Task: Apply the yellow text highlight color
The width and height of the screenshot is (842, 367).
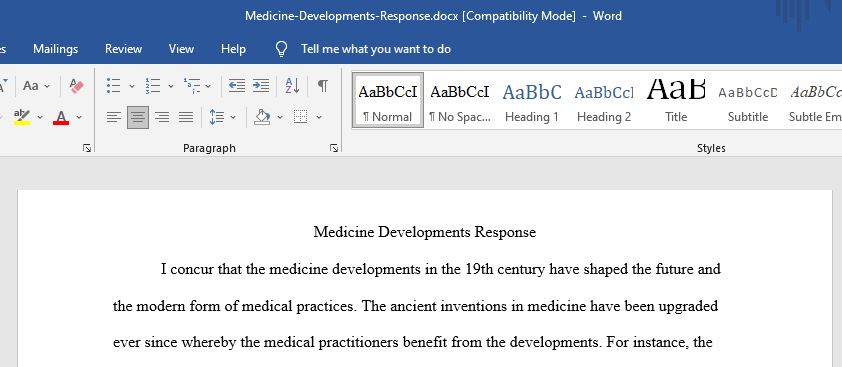Action: tap(22, 117)
